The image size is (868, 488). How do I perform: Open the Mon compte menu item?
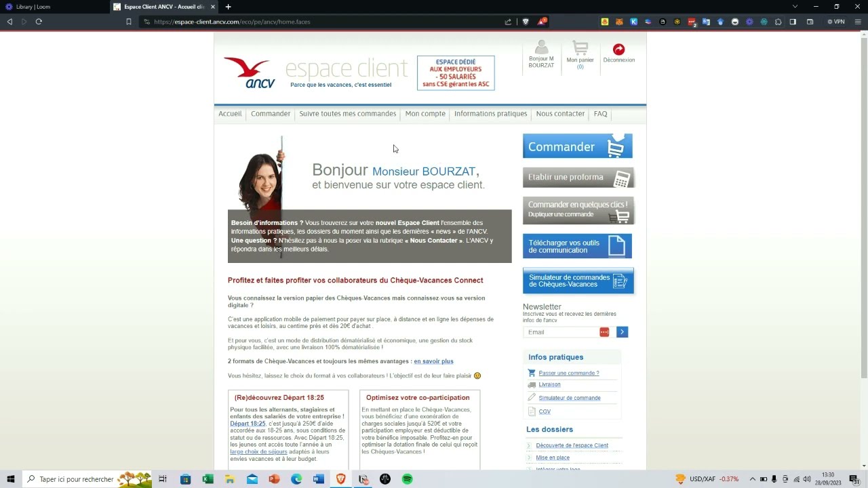(425, 114)
